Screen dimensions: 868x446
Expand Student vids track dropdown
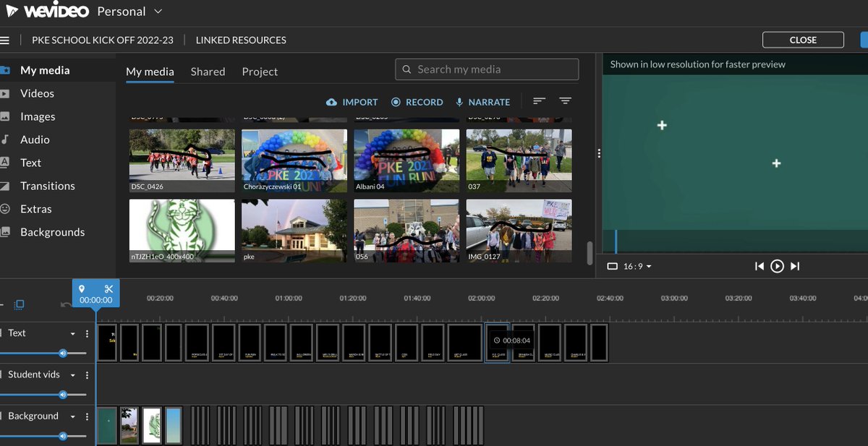pyautogui.click(x=73, y=375)
